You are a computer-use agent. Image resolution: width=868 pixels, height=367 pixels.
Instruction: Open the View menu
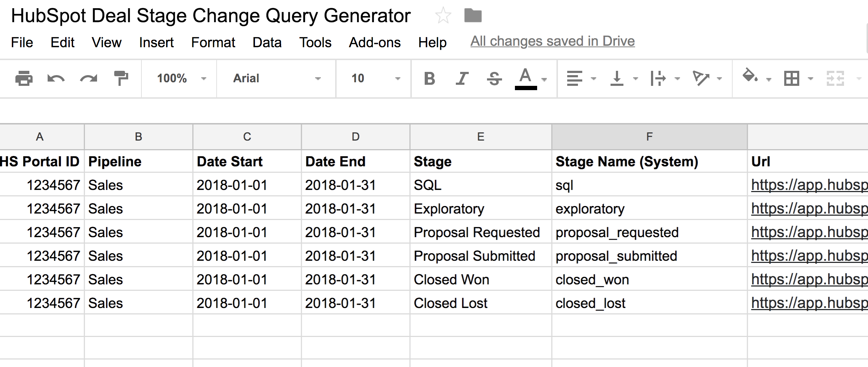pyautogui.click(x=106, y=43)
